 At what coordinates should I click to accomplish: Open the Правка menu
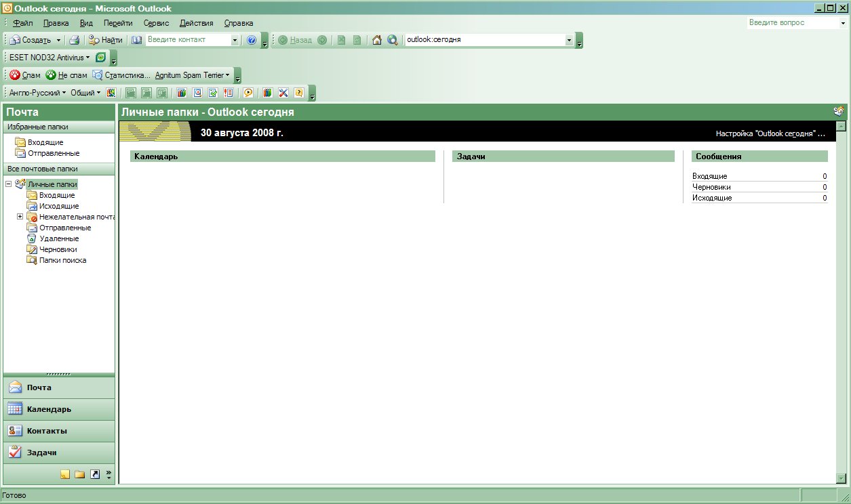click(x=56, y=23)
